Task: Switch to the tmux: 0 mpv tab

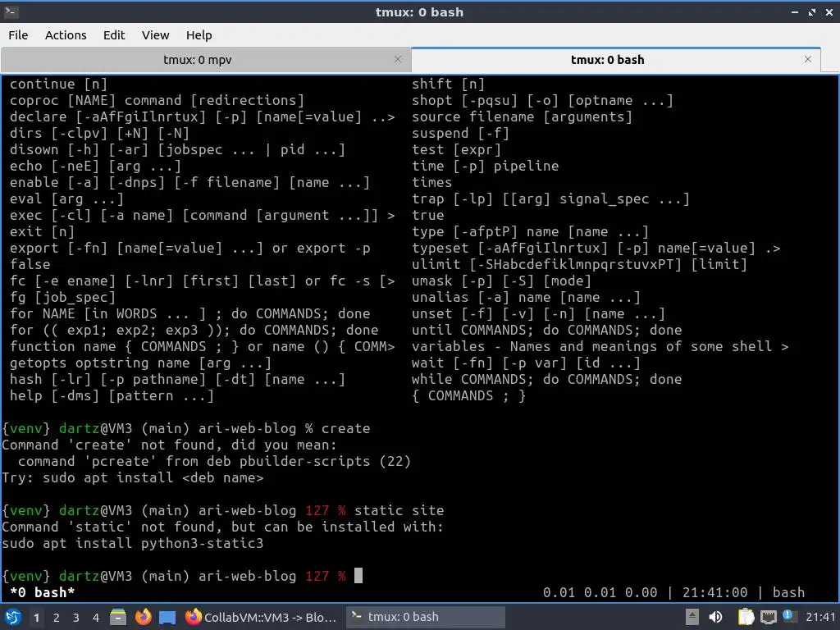Action: tap(198, 60)
